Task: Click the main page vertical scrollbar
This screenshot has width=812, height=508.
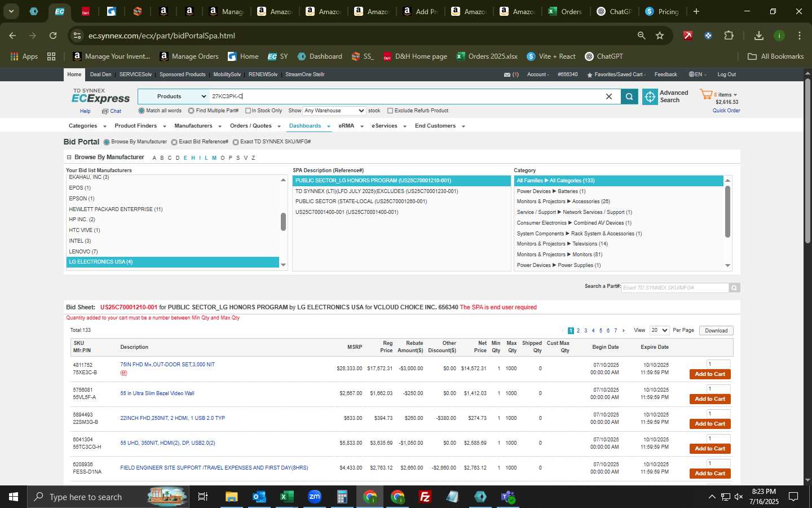Action: (x=807, y=161)
